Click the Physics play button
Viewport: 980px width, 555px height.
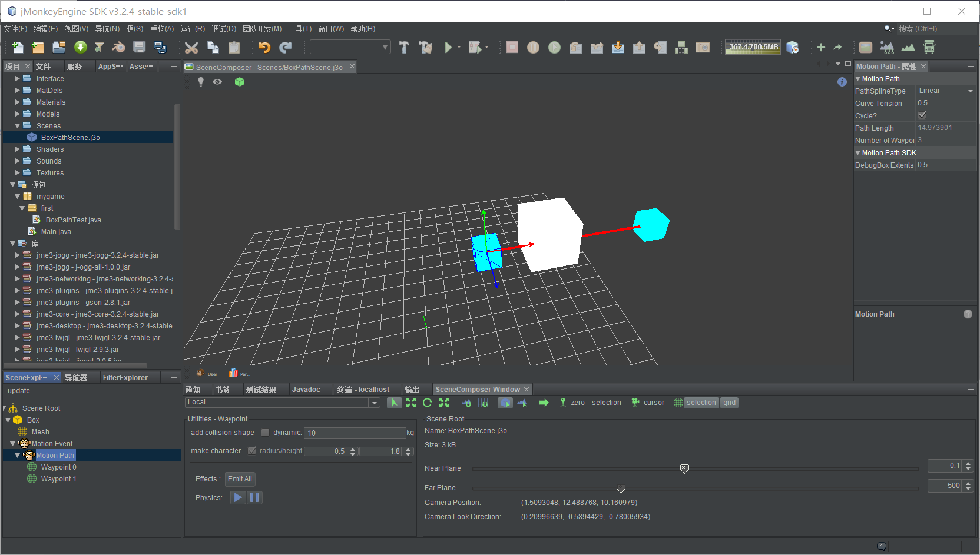238,497
